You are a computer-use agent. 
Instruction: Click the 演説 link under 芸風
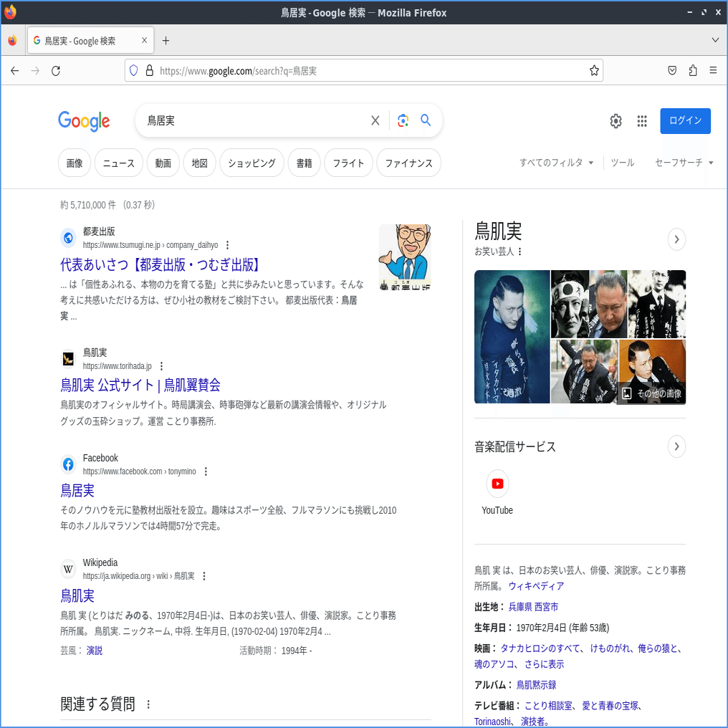(x=95, y=651)
